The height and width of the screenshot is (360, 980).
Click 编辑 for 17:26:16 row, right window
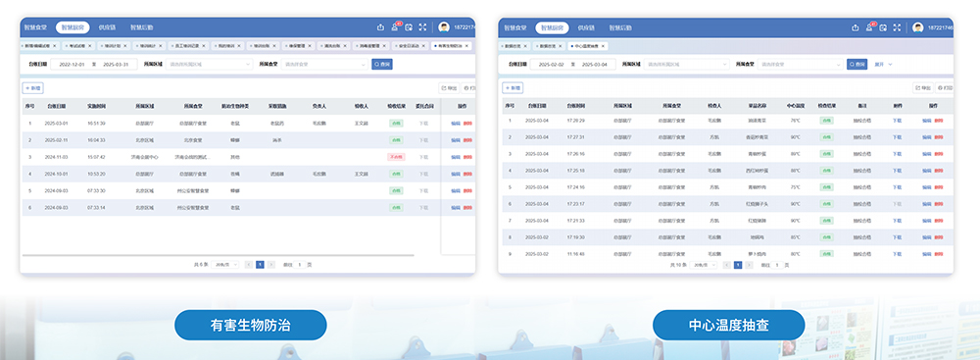coord(926,154)
